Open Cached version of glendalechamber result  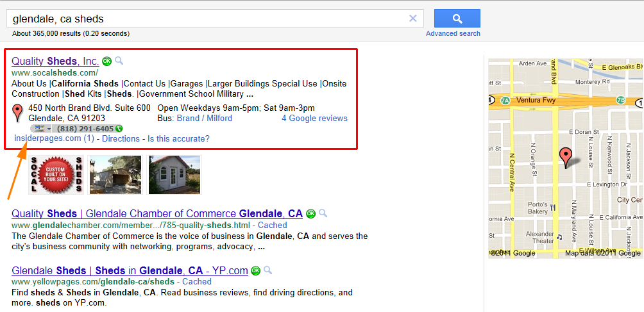coord(273,226)
